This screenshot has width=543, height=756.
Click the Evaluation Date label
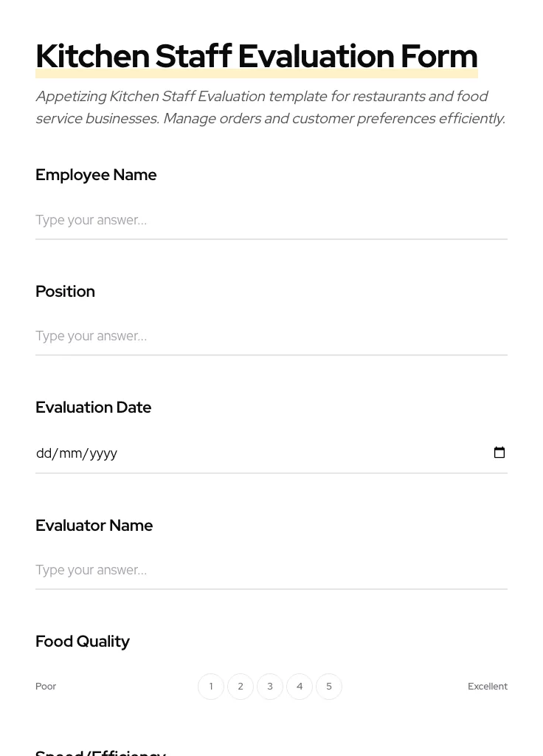[x=93, y=407]
